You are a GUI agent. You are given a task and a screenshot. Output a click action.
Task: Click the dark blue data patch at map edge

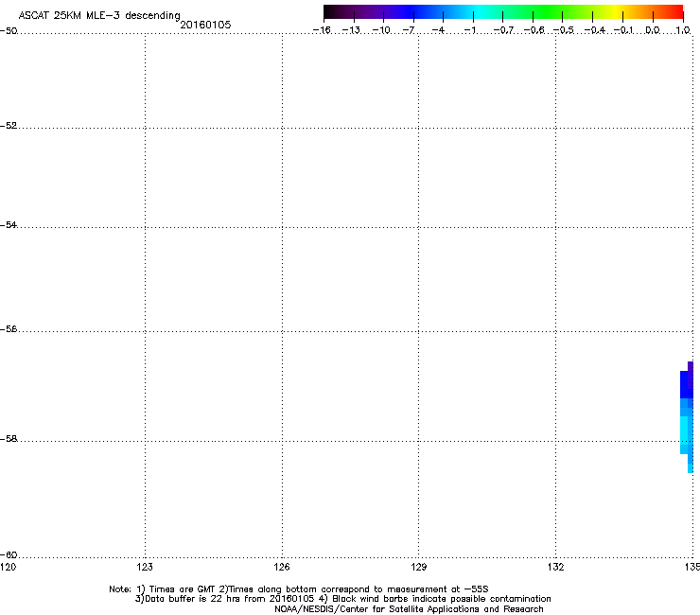[686, 384]
